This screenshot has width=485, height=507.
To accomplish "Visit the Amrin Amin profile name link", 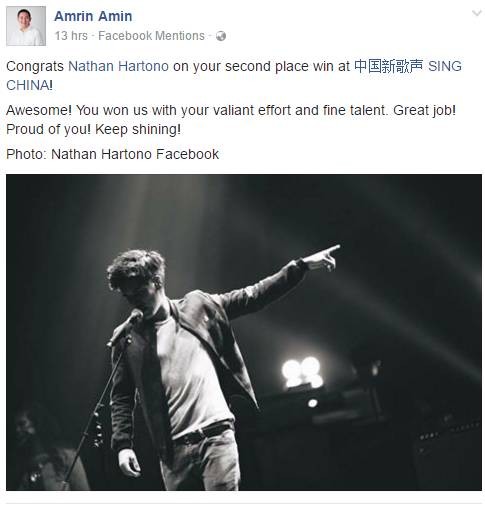I will tap(93, 16).
